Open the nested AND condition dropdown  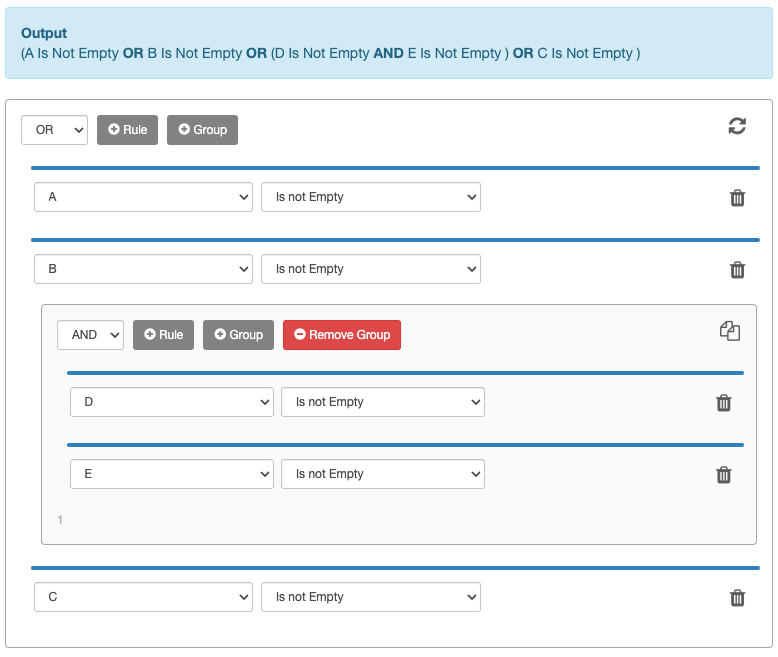tap(90, 335)
